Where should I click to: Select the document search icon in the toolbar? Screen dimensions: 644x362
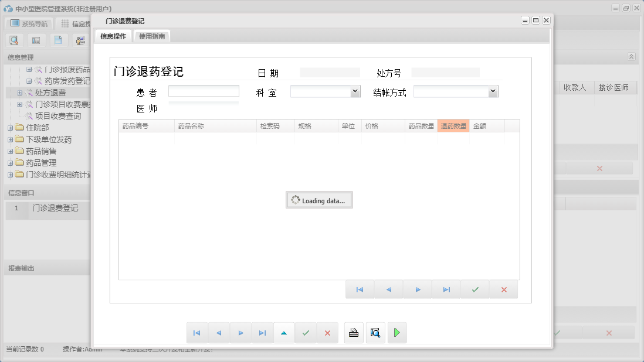click(x=14, y=40)
